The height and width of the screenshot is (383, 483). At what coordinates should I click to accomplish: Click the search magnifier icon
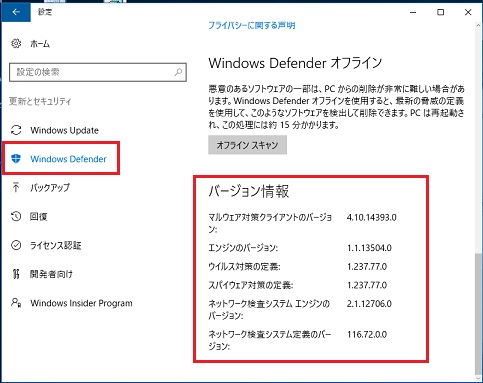pos(178,72)
